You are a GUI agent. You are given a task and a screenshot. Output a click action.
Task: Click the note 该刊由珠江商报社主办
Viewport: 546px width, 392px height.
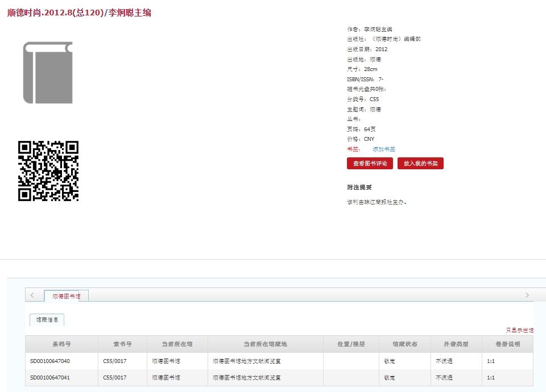click(377, 202)
